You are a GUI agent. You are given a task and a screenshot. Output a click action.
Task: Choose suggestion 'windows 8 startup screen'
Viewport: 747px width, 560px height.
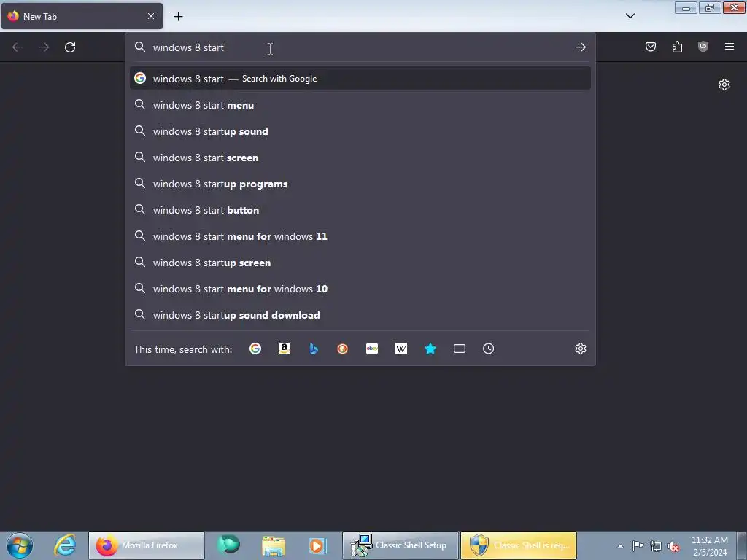point(360,262)
